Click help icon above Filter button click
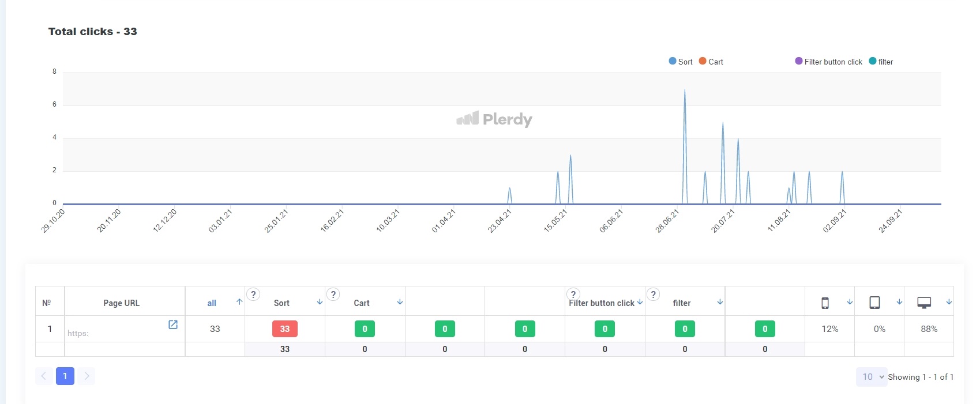The height and width of the screenshot is (404, 980). (573, 294)
